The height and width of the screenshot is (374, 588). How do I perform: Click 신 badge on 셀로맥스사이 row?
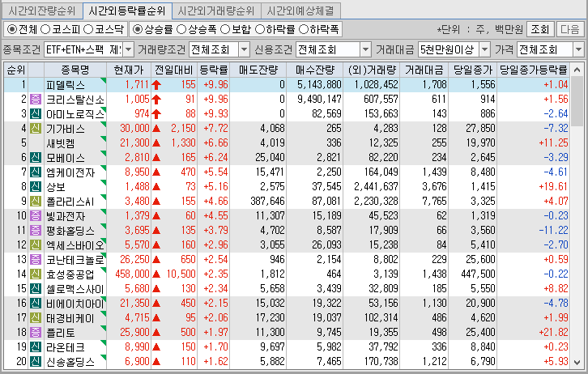(x=36, y=288)
